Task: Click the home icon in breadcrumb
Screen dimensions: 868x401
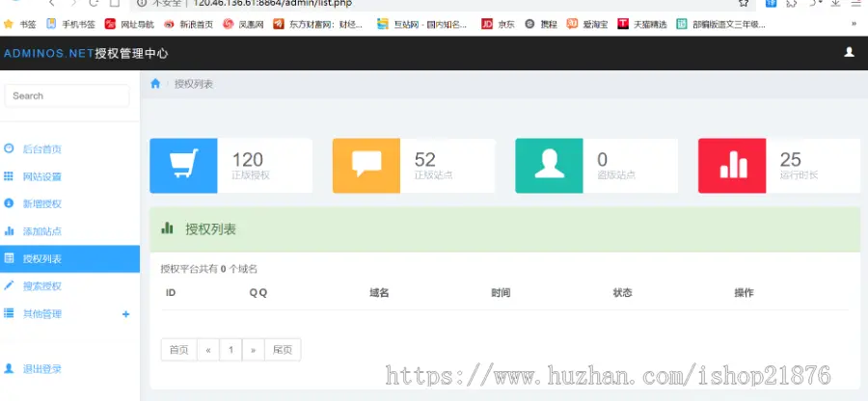Action: [155, 84]
